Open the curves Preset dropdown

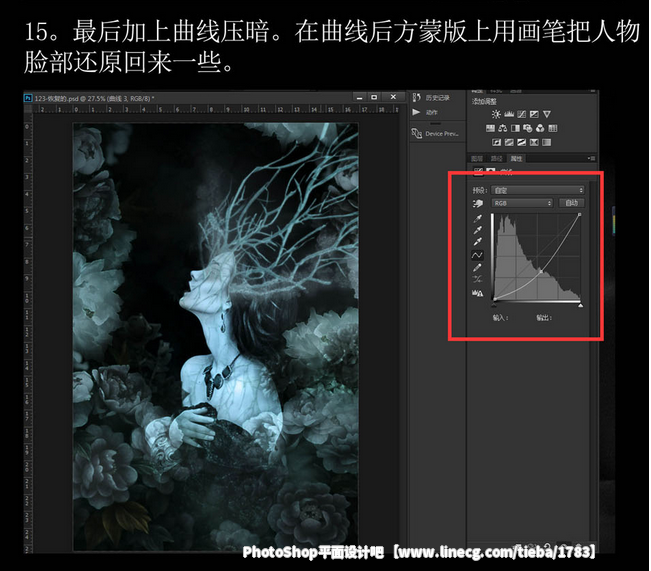pyautogui.click(x=538, y=190)
